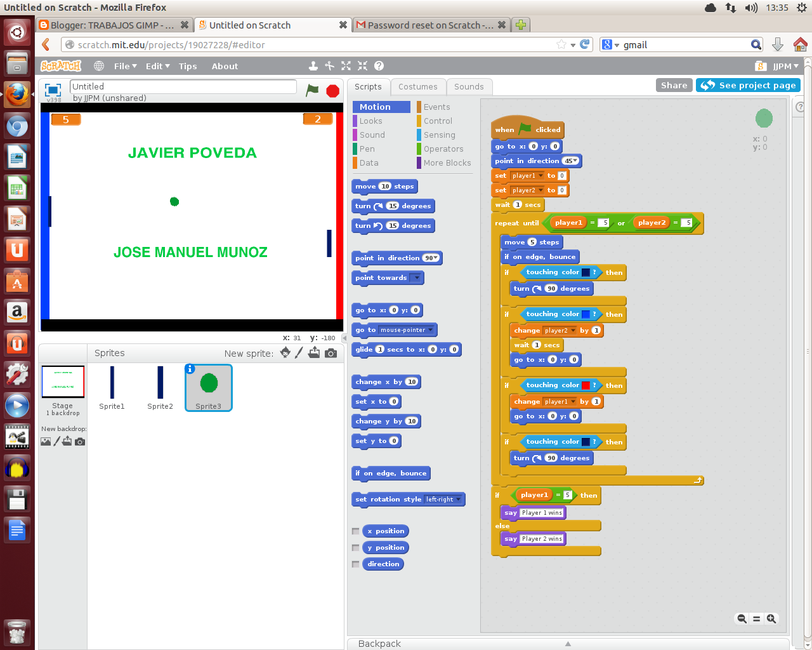Open the language globe selector

pos(99,65)
